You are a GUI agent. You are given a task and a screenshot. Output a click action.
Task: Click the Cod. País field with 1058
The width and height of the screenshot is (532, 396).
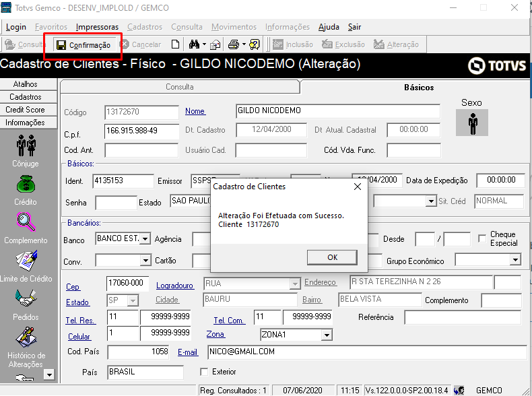(139, 352)
